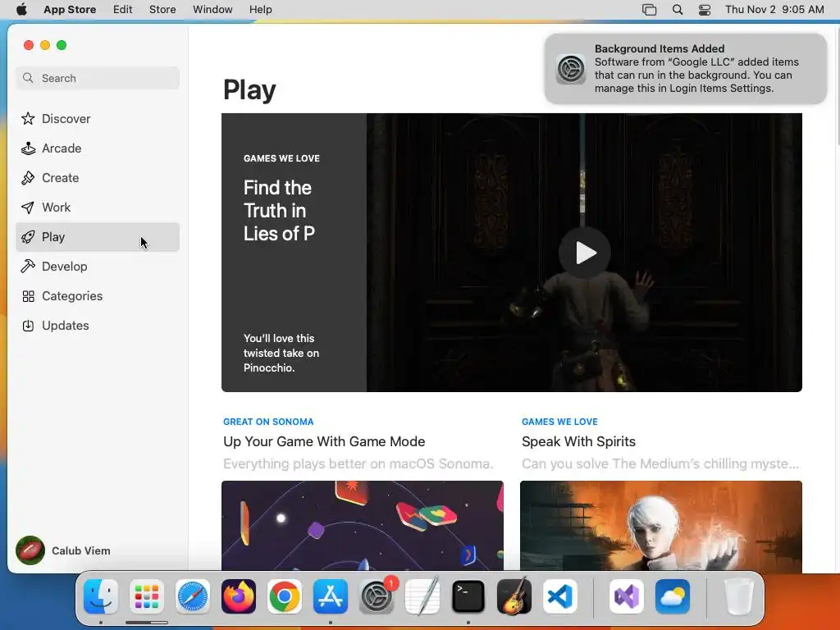Viewport: 840px width, 630px height.
Task: Open the Trash in the Dock
Action: (738, 596)
